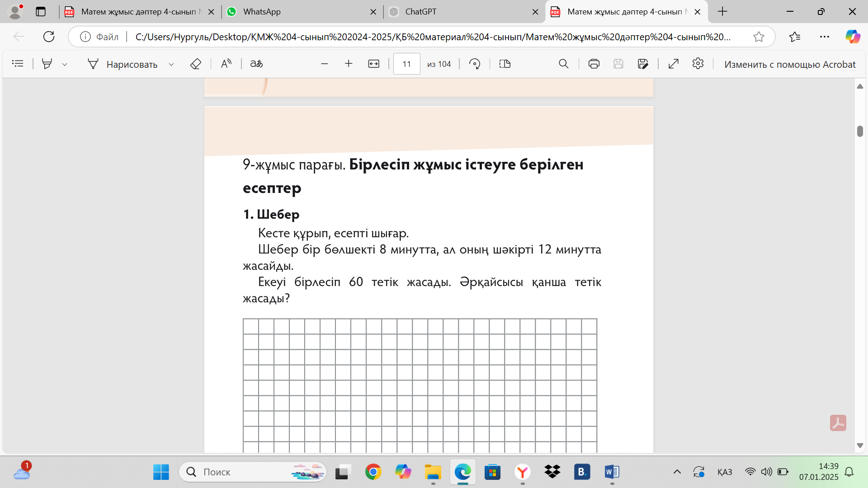Expand the highlight tool dropdown arrow
Viewport: 868px width, 488px height.
pos(65,64)
